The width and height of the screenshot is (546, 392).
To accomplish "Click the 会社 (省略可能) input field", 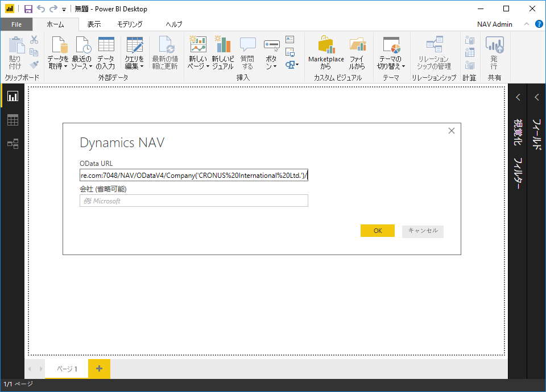I will 194,201.
